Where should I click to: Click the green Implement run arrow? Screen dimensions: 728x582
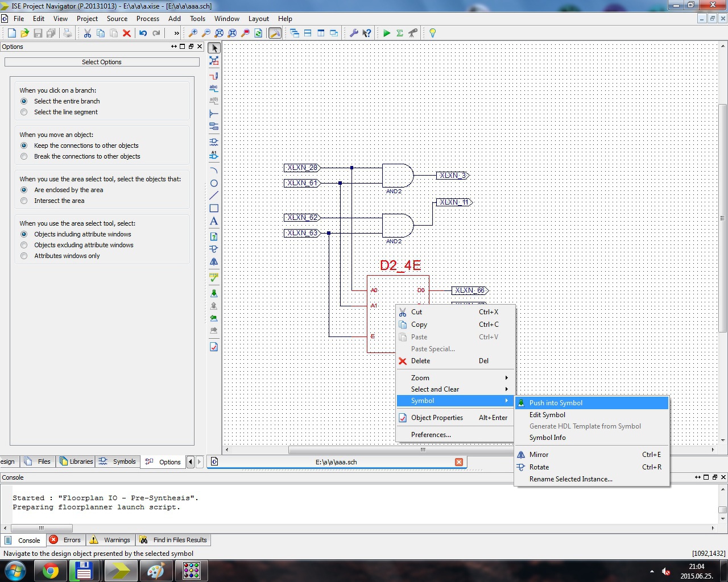click(x=387, y=34)
